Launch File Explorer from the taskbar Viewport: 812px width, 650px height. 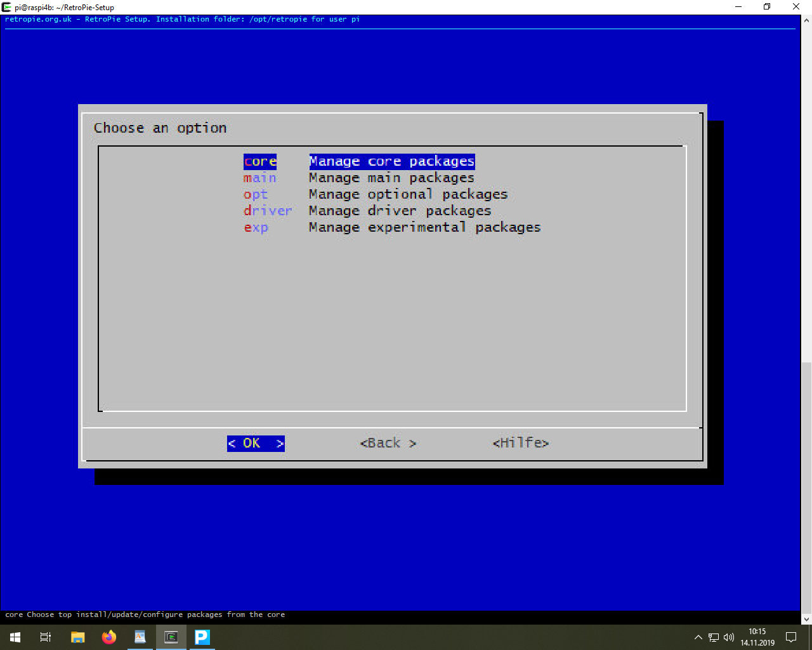77,637
